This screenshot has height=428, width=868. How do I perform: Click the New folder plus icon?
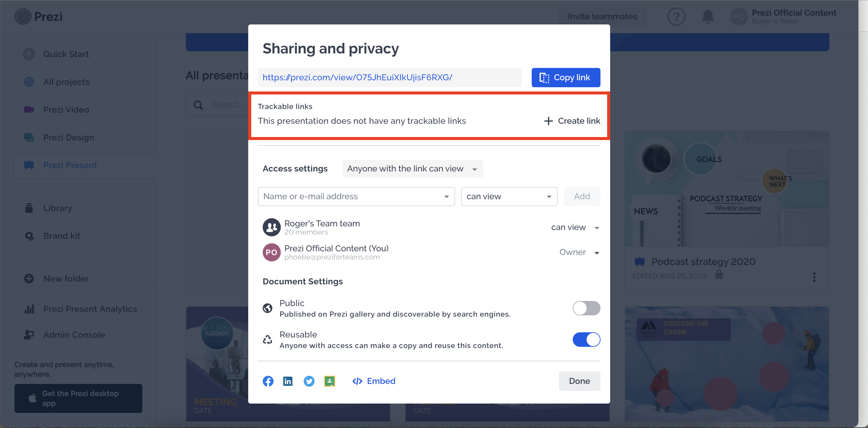coord(29,279)
